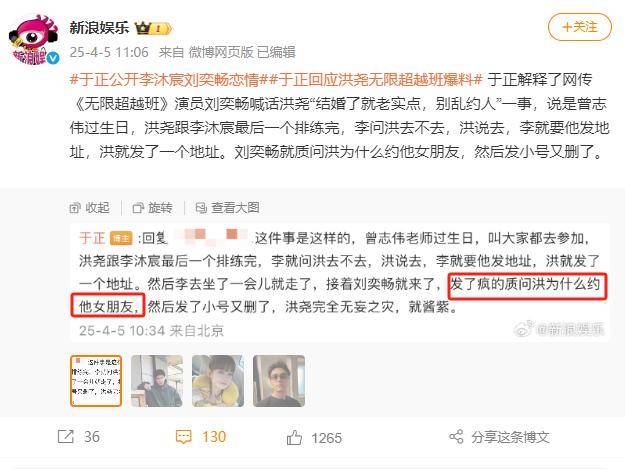Select the second thumbnail of man in jacket
The height and width of the screenshot is (469, 625).
tap(157, 381)
